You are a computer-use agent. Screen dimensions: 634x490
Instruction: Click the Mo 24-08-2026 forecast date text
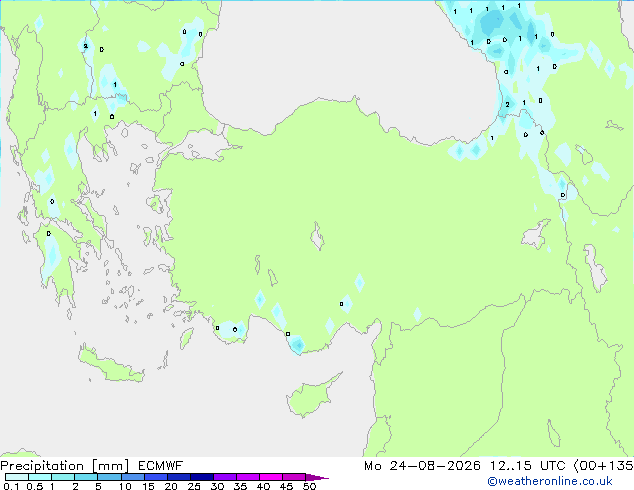click(422, 466)
